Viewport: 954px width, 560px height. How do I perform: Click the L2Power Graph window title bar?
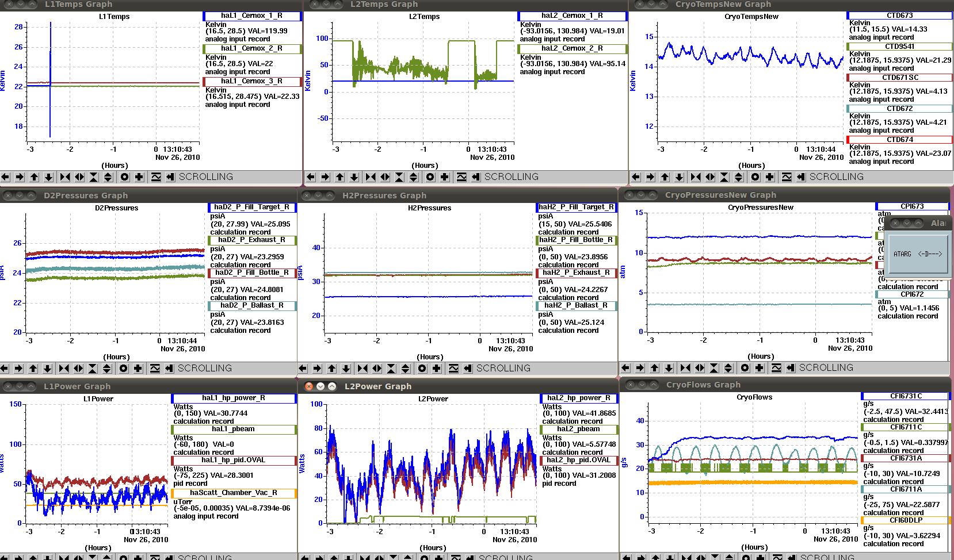point(457,386)
